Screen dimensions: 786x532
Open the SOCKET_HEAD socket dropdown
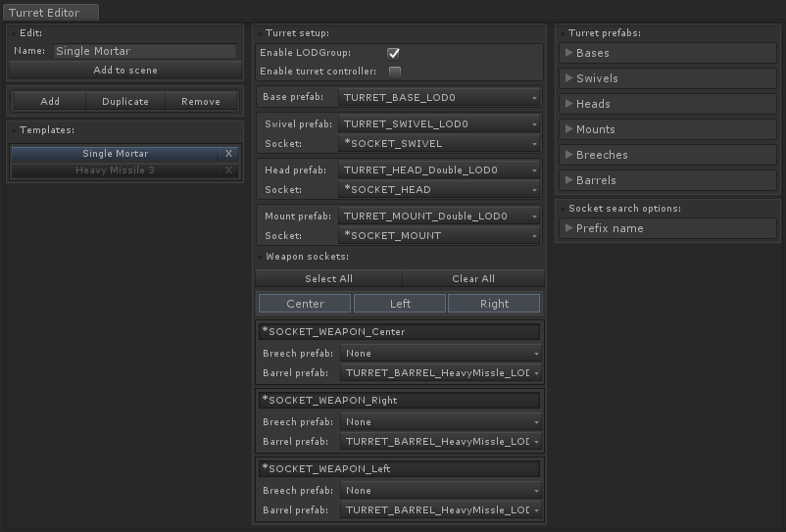[439, 190]
